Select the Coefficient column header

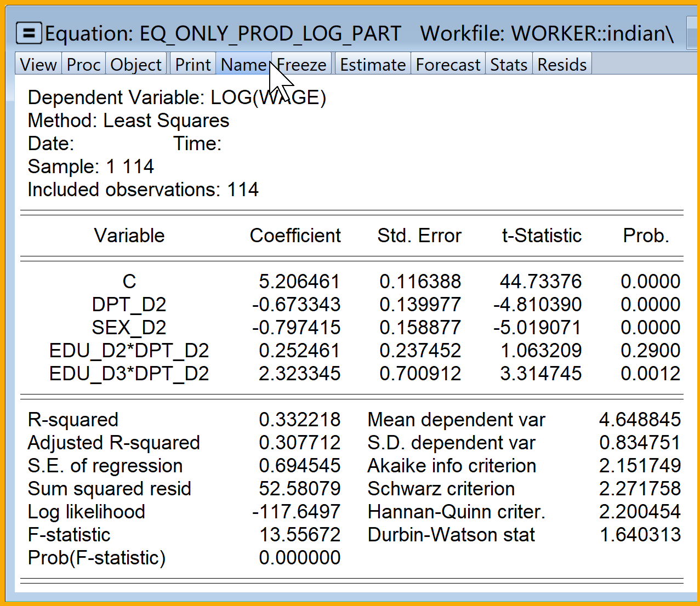pyautogui.click(x=295, y=236)
